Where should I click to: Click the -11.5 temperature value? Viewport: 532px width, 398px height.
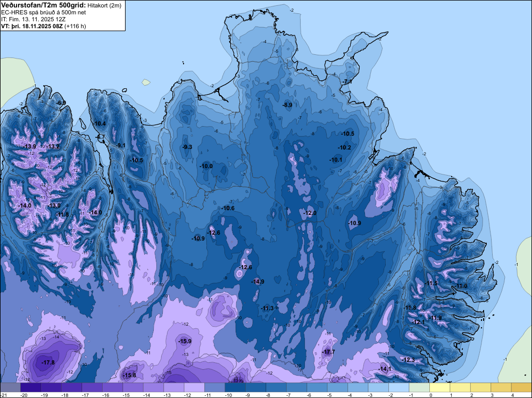click(x=431, y=283)
